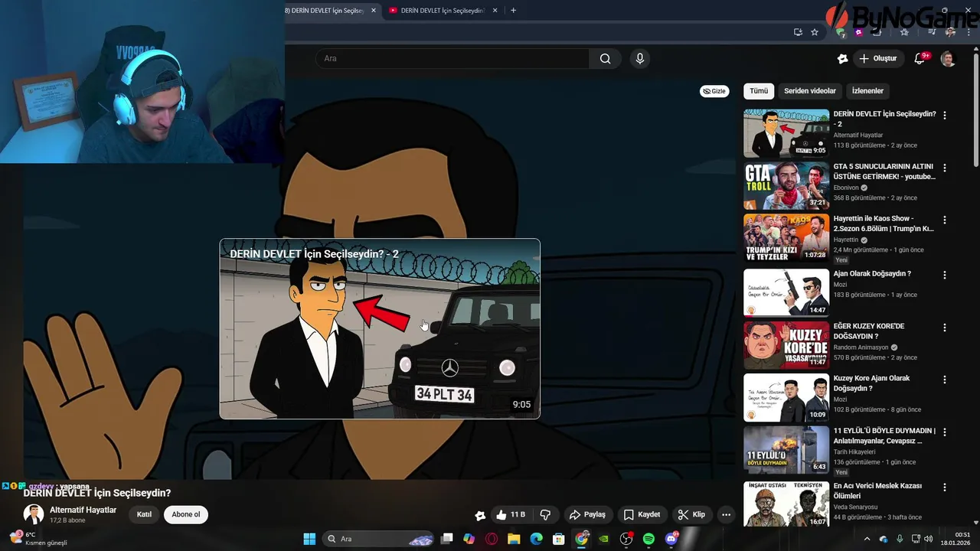The image size is (980, 551).
Task: Click the system tray microphone icon
Action: (900, 539)
